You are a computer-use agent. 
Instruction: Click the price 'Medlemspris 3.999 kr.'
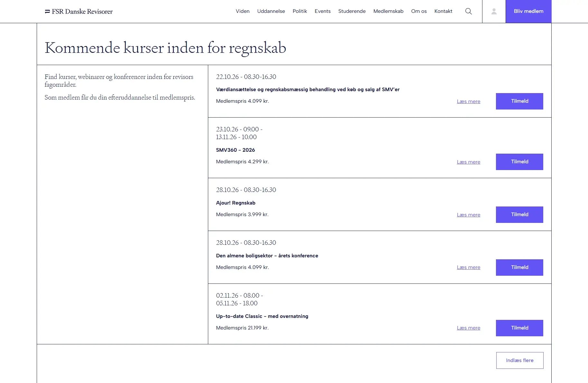[x=242, y=215]
